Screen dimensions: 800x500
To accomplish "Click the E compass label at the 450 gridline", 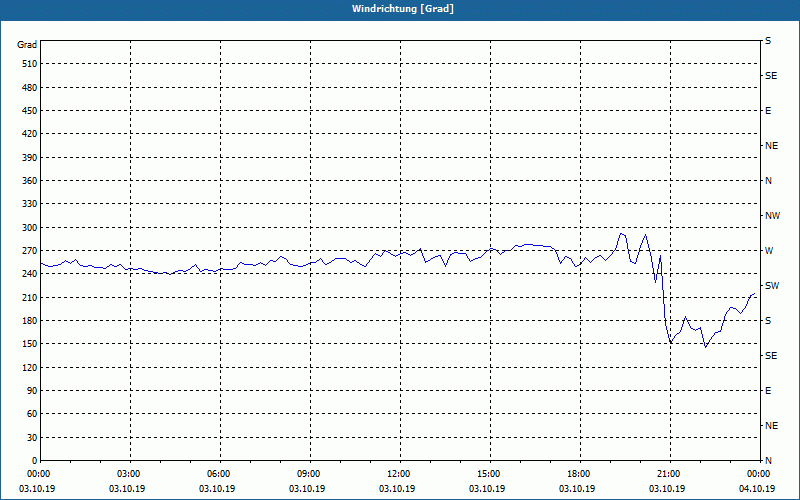I will (x=768, y=111).
